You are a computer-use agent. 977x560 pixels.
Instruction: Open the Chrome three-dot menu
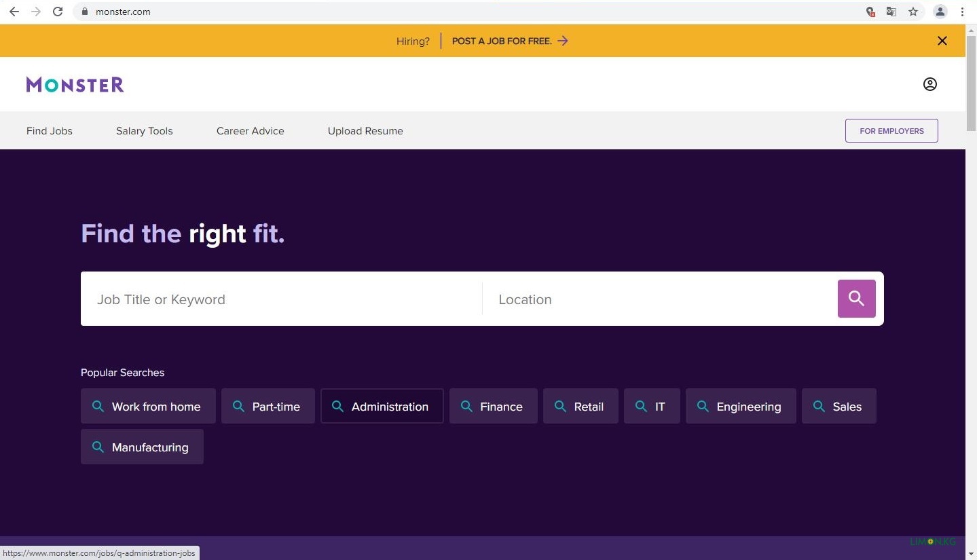pos(962,12)
